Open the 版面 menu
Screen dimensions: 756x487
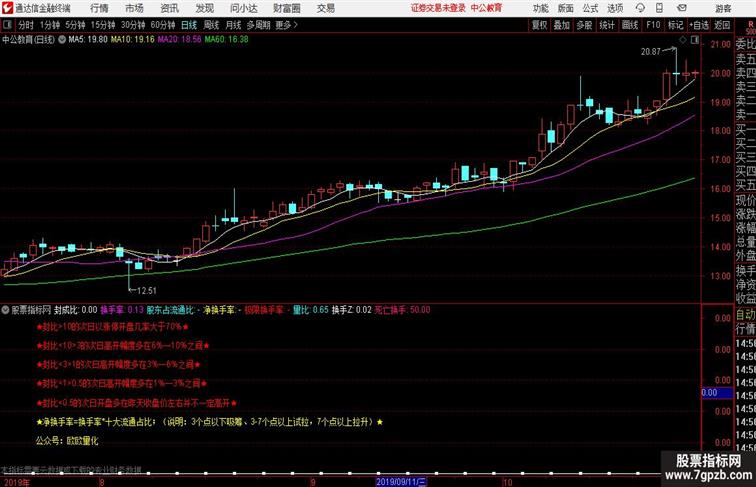click(566, 8)
